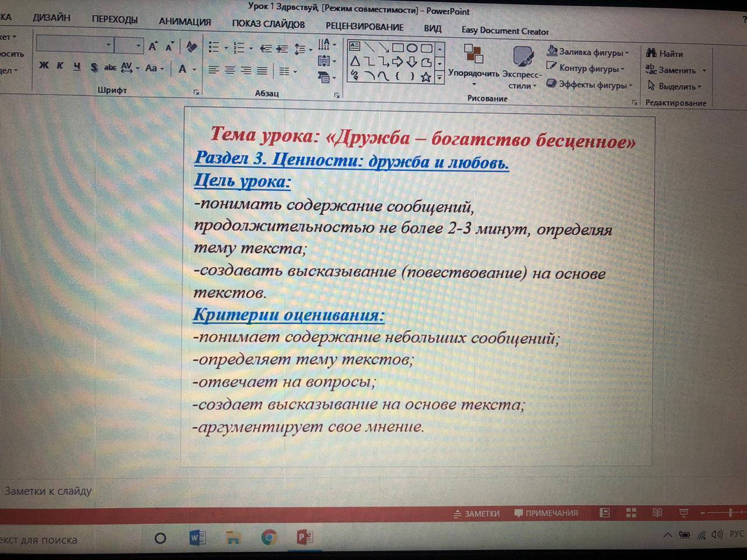The width and height of the screenshot is (747, 560).
Task: Click the increase font size icon
Action: [153, 46]
